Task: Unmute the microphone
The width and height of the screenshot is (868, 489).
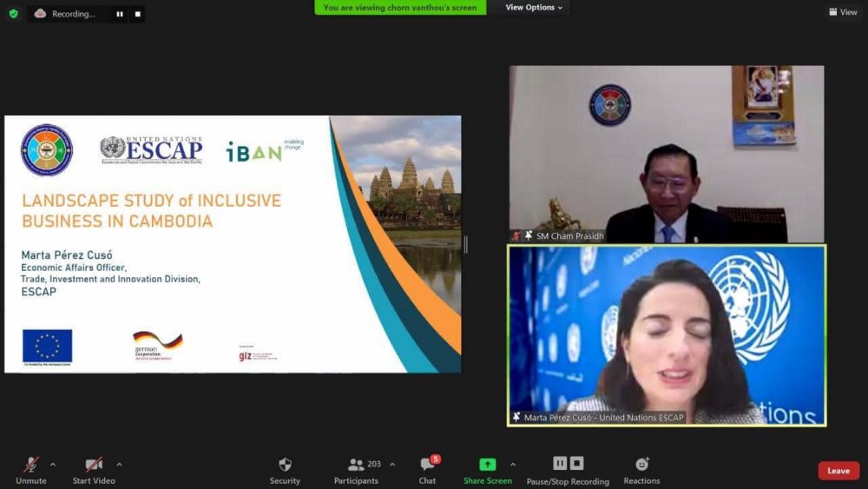Action: point(30,465)
